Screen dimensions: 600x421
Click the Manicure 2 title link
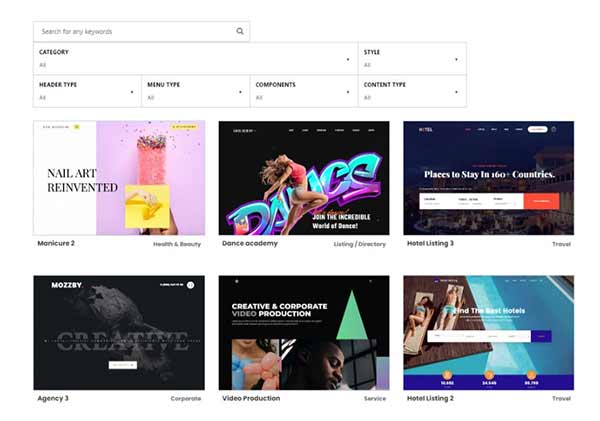54,243
